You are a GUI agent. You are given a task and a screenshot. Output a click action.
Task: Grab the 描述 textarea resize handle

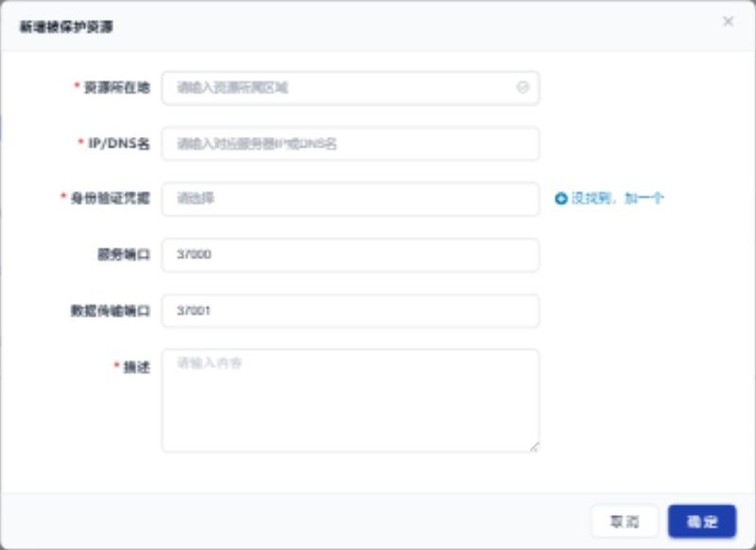tap(534, 447)
